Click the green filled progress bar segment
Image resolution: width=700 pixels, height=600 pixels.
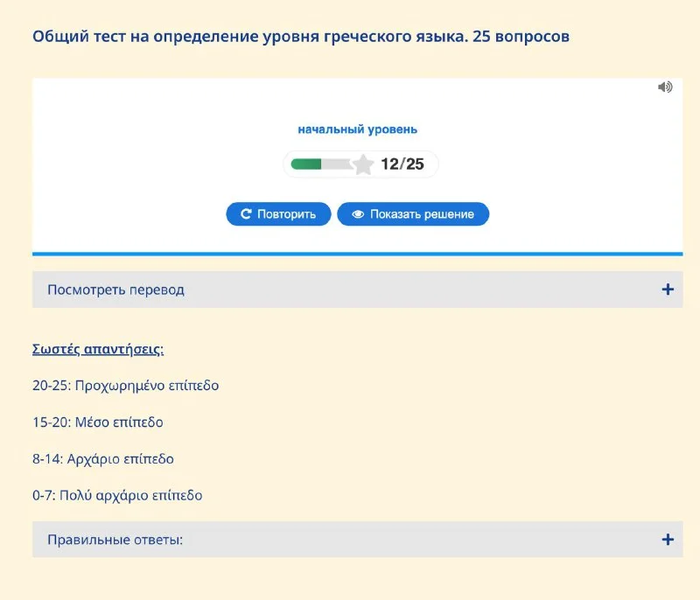click(306, 164)
